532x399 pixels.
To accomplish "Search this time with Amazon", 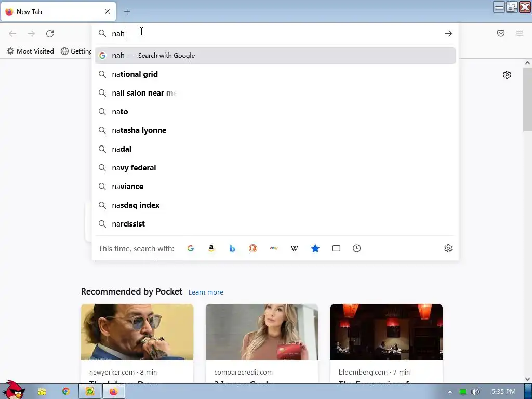I will 211,248.
